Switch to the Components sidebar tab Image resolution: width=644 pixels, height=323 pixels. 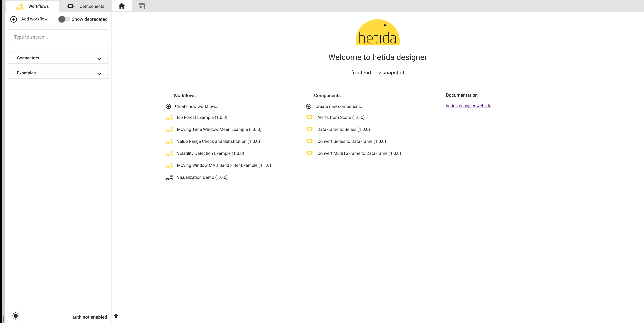coord(85,6)
